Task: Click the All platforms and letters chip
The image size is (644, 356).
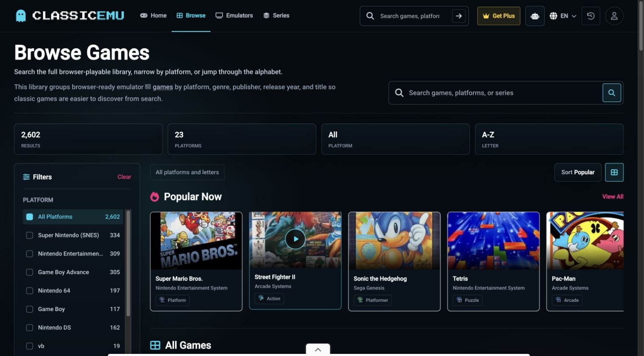Action: [x=187, y=172]
